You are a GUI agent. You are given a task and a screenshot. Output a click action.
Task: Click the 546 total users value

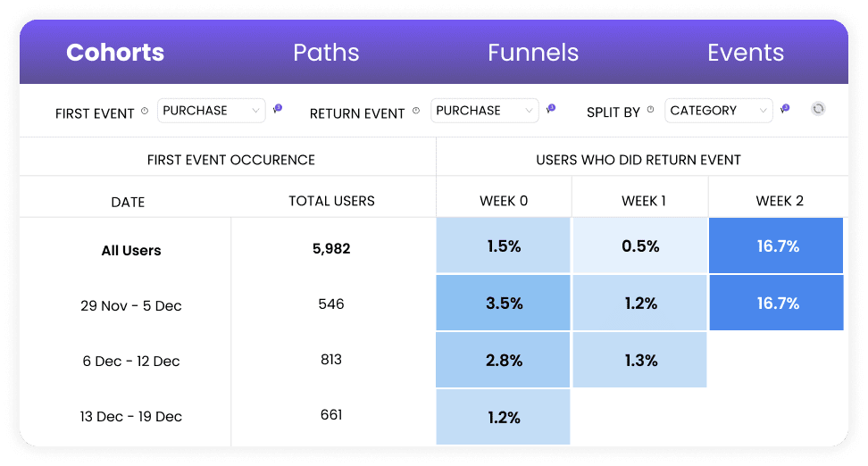pos(331,304)
